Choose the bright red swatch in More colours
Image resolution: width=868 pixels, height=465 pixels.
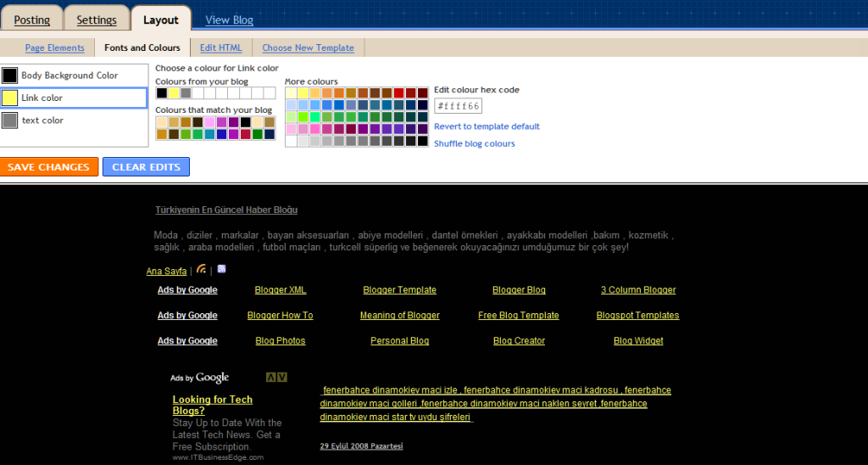[398, 92]
